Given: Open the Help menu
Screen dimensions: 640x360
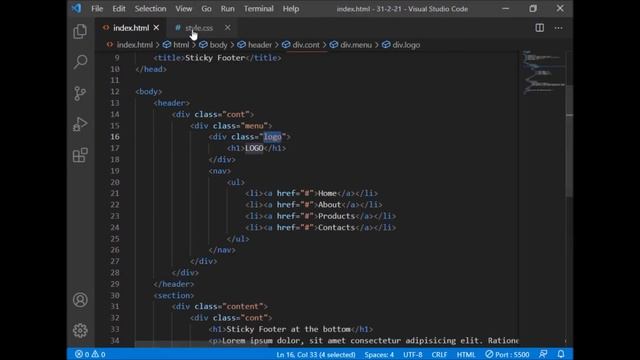Looking at the screenshot, I should coord(291,9).
